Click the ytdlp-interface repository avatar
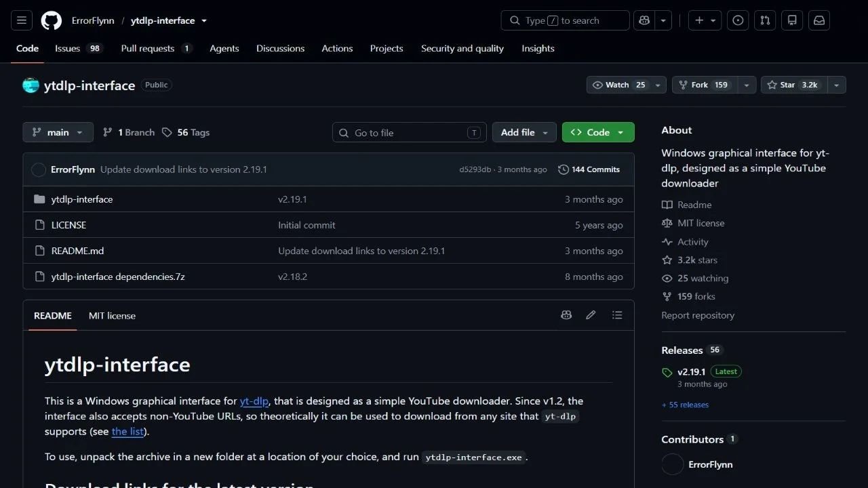 point(31,85)
